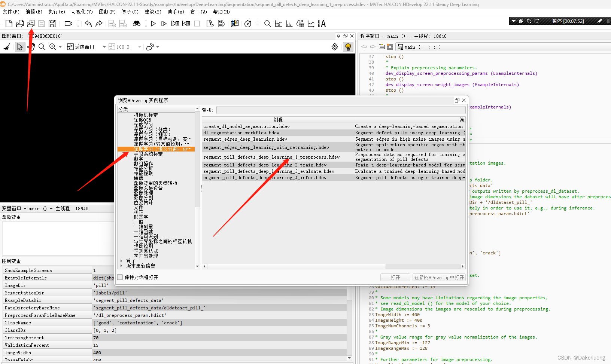611x364 pixels.
Task: Open the zoom-in tool dropdown arrow
Action: [60, 47]
